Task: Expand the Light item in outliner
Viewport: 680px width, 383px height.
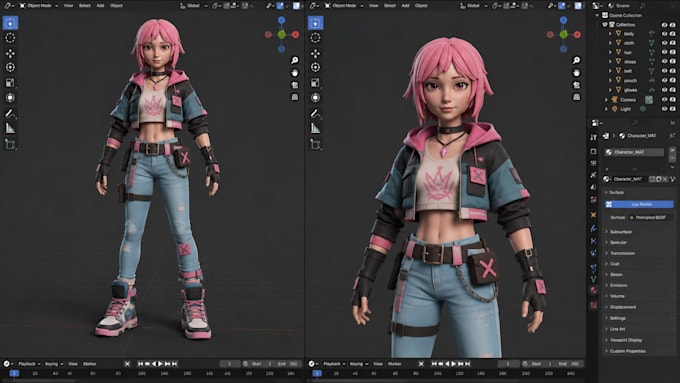Action: coord(606,109)
